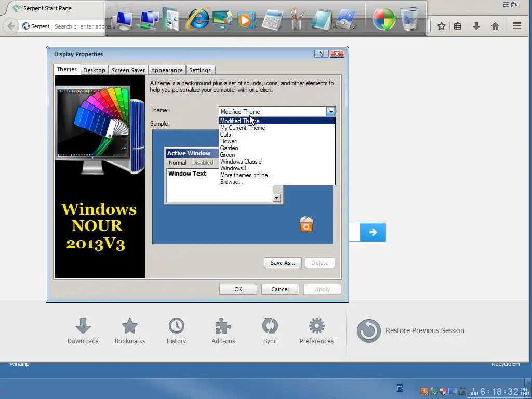This screenshot has height=399, width=532.
Task: Launch Paint brushes cup dock icon
Action: click(297, 19)
